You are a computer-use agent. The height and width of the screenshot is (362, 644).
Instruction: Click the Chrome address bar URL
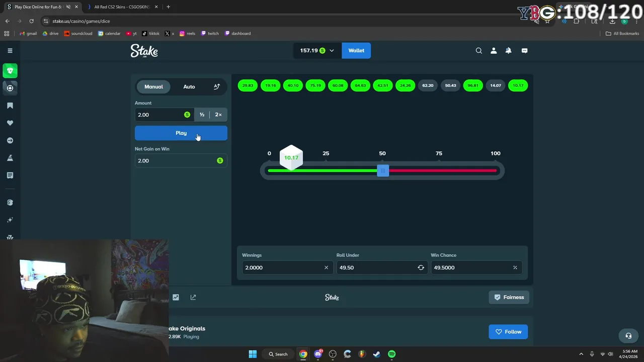[81, 21]
